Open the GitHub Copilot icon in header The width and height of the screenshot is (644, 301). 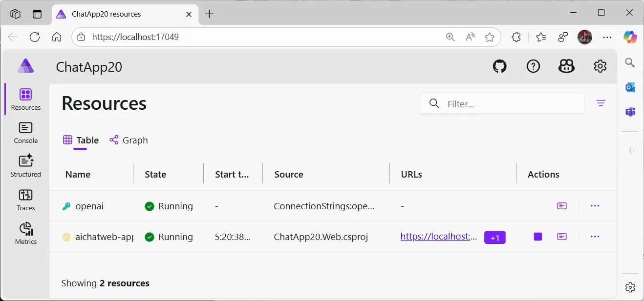(x=566, y=66)
